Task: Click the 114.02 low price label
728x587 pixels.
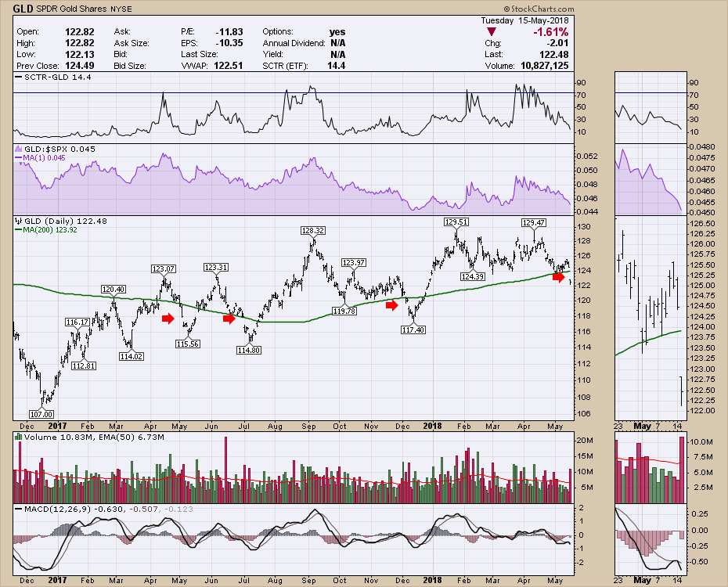Action: tap(132, 356)
